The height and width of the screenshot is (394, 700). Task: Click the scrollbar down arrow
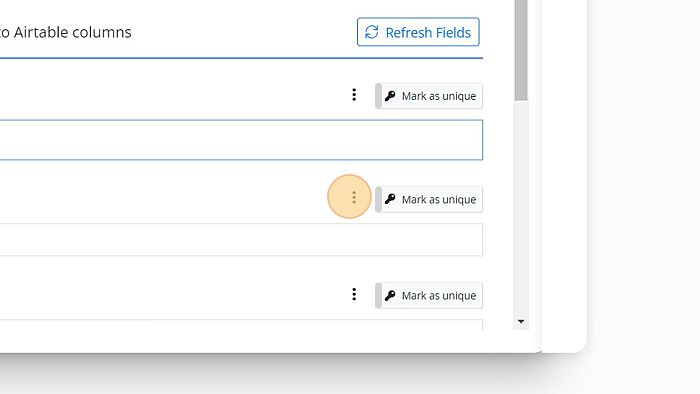(521, 321)
